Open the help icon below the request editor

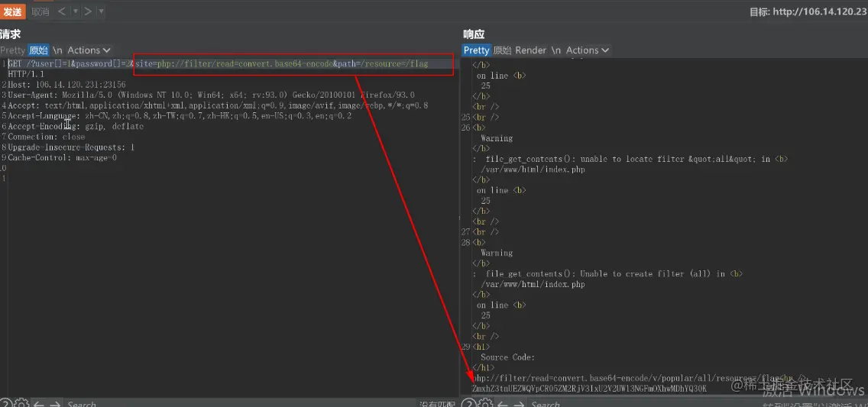[5, 403]
